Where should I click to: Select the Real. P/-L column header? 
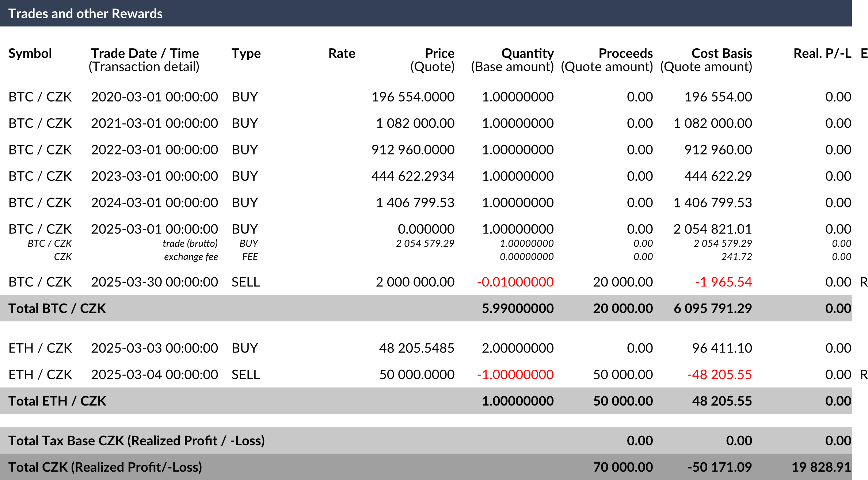(x=822, y=53)
